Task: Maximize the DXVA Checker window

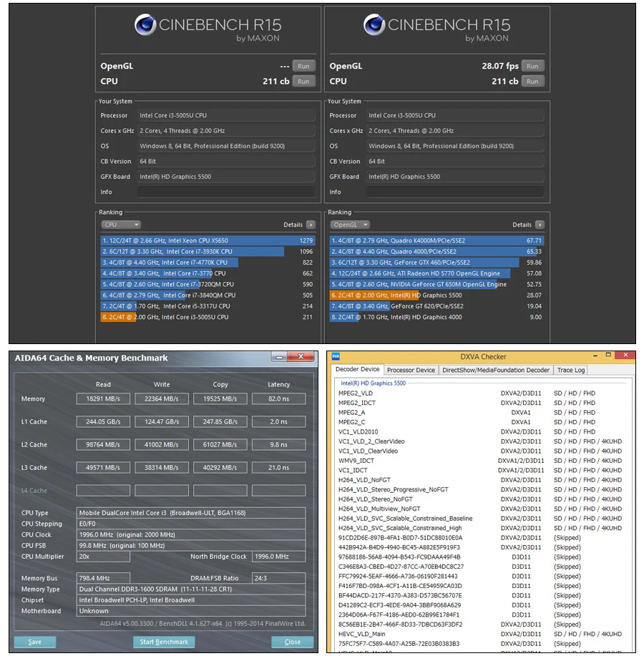Action: point(608,356)
